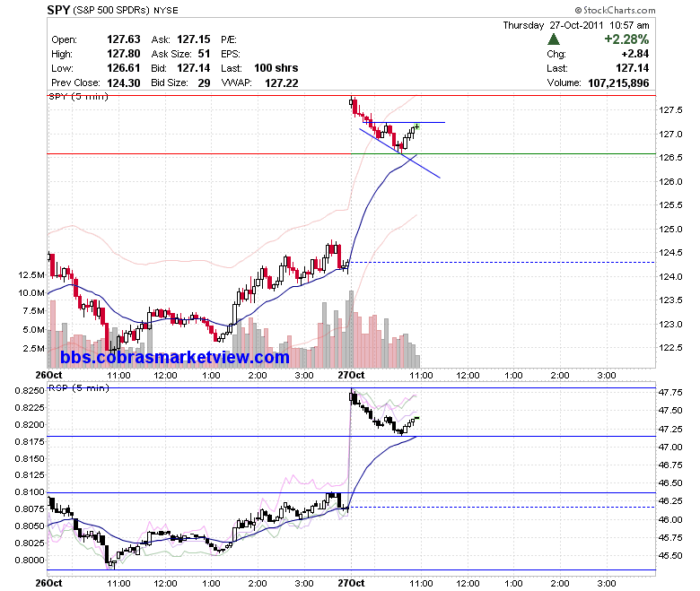
Task: Click the SPY (5 min) chart label
Action: (79, 96)
